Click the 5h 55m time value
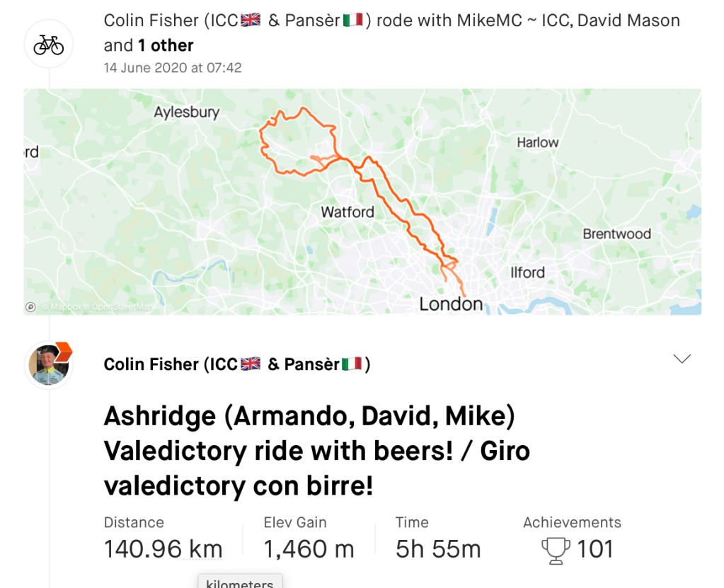This screenshot has width=724, height=588. click(x=438, y=549)
